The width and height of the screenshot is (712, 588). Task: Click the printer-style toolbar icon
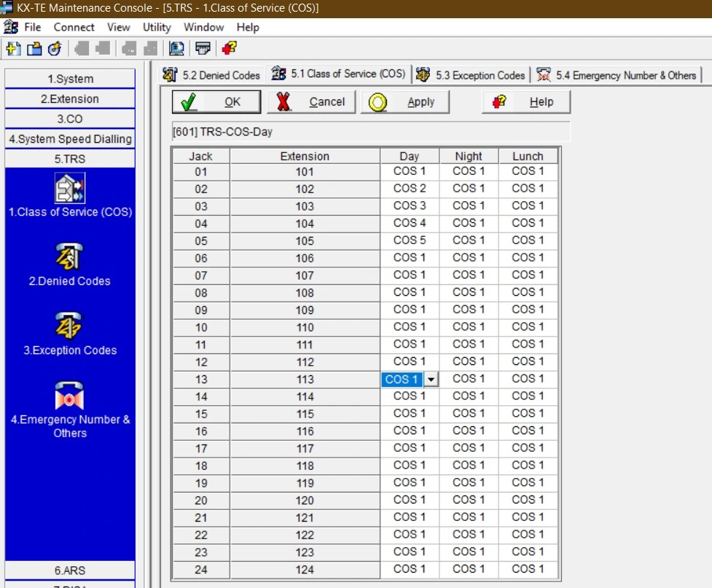(203, 49)
